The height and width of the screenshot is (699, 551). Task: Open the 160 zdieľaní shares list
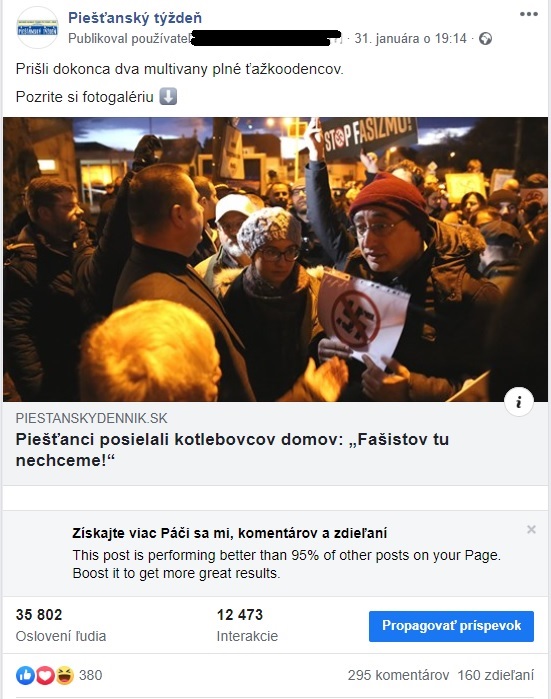tap(495, 675)
